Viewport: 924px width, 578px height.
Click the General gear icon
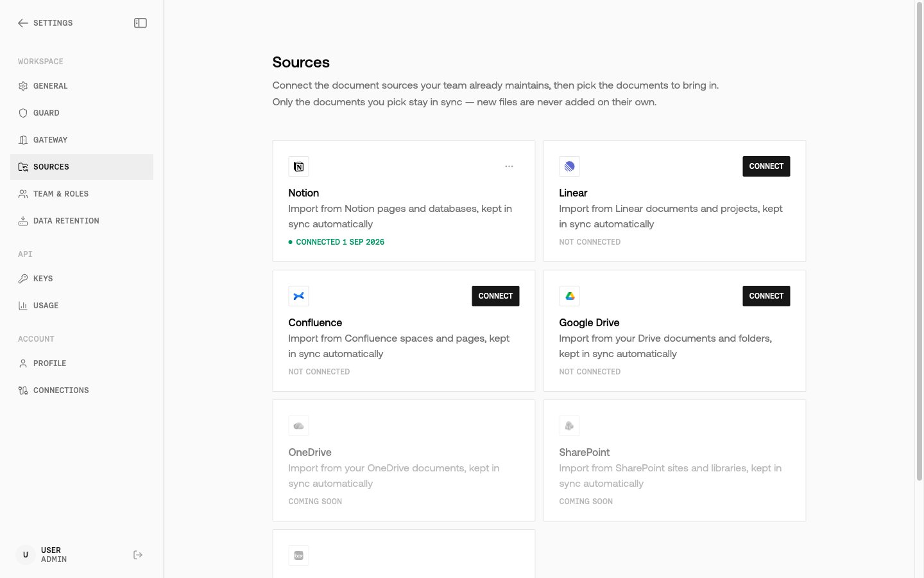pyautogui.click(x=23, y=86)
